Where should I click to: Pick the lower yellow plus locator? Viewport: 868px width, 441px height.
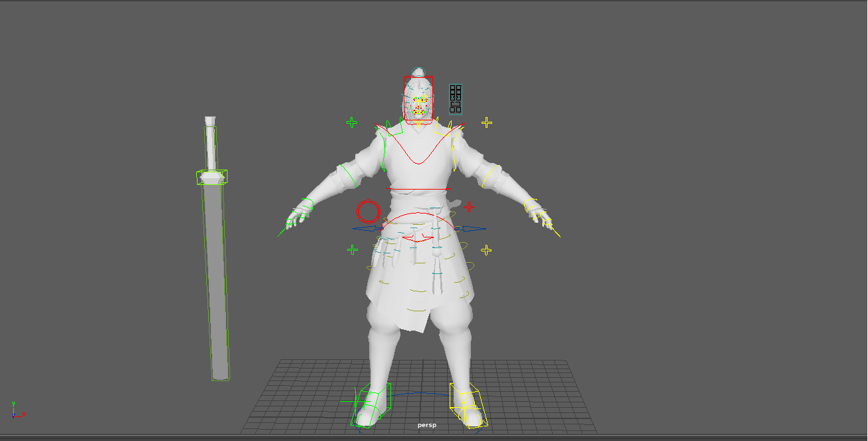tap(486, 249)
